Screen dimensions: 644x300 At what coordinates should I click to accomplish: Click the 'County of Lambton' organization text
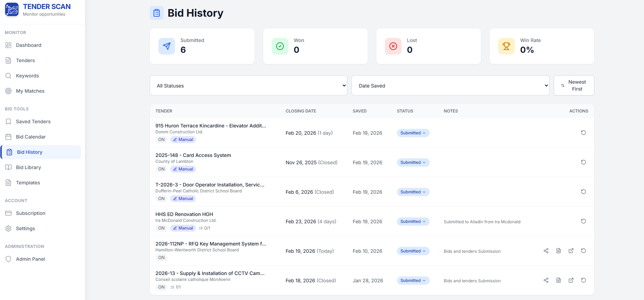tap(174, 161)
